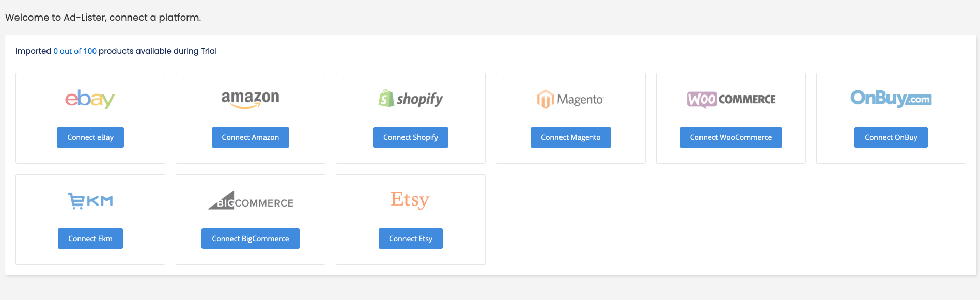Click the Connect OnBuy button
The height and width of the screenshot is (300, 980).
(891, 137)
